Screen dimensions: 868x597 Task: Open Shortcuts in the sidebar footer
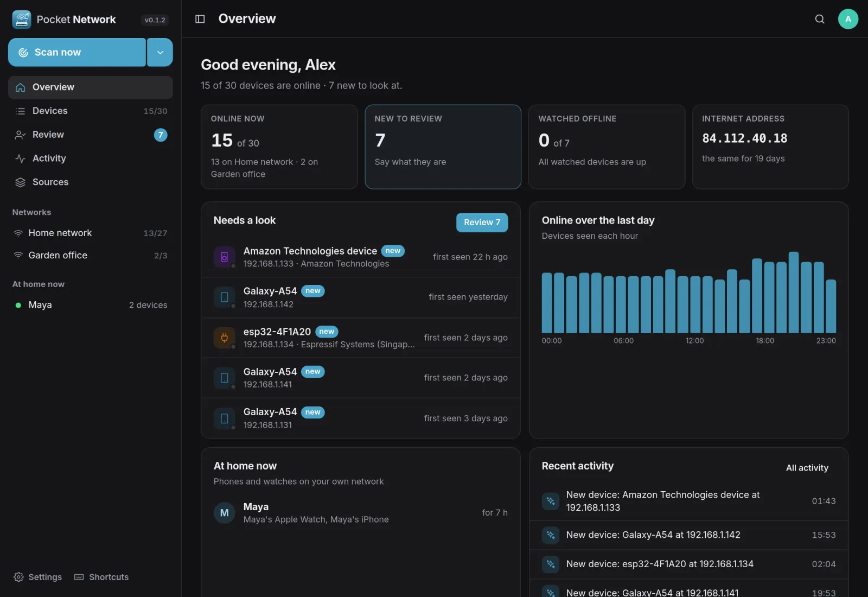[101, 577]
